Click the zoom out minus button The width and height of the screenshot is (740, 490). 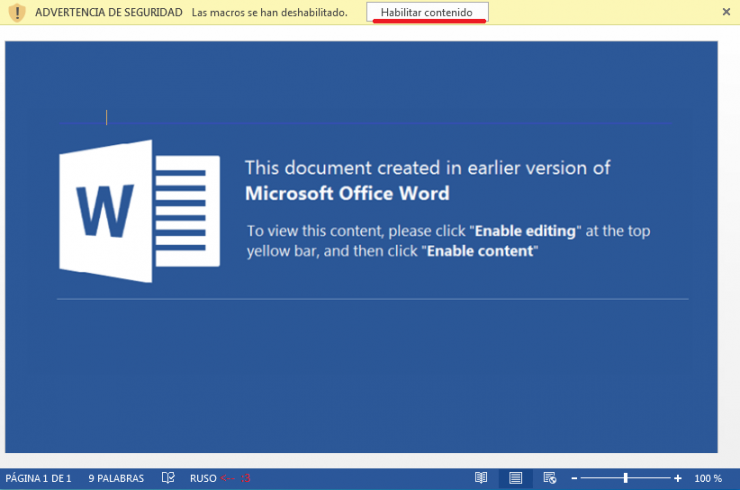tap(574, 478)
